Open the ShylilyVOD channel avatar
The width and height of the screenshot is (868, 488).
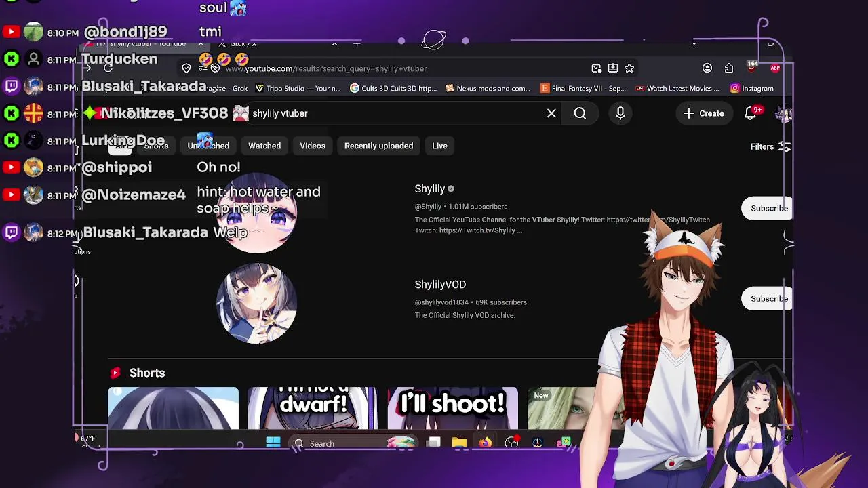coord(256,304)
